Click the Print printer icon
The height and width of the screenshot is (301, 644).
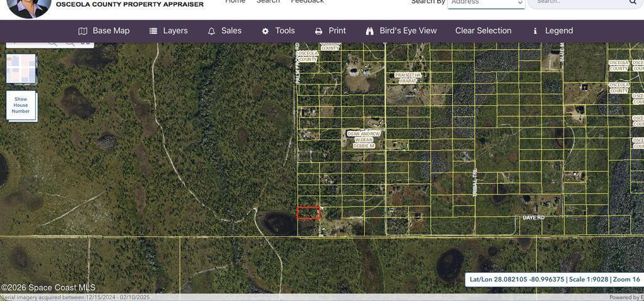(x=319, y=31)
